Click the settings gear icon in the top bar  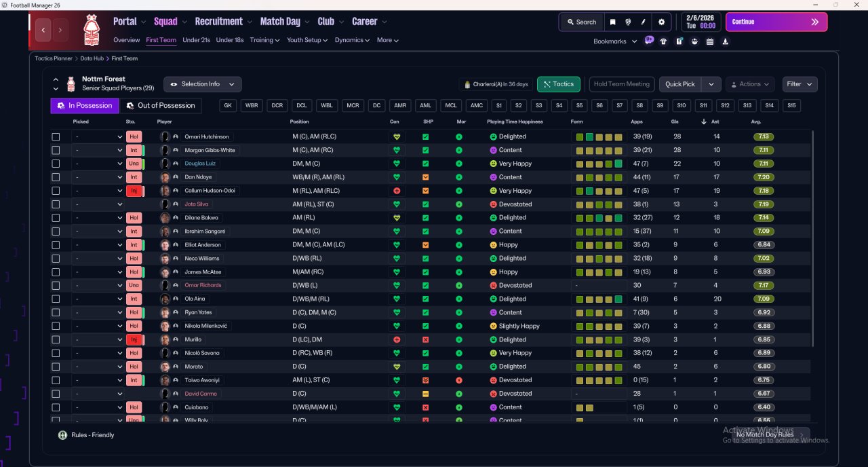(661, 22)
